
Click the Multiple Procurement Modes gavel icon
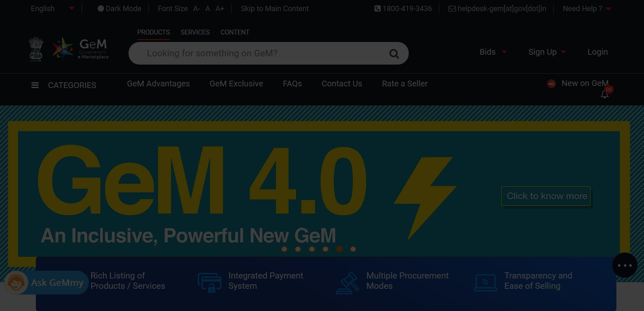pos(347,283)
